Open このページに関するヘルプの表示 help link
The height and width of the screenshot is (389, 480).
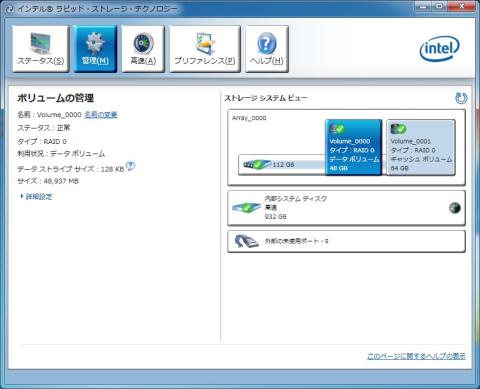click(x=416, y=356)
